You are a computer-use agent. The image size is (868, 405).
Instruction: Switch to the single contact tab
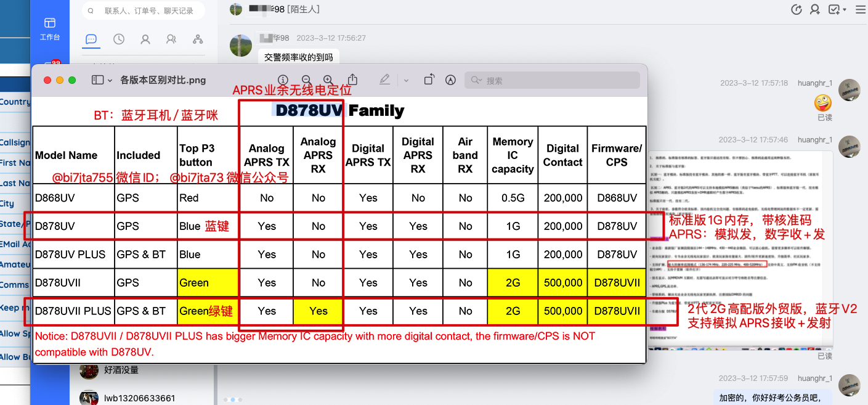pos(145,39)
